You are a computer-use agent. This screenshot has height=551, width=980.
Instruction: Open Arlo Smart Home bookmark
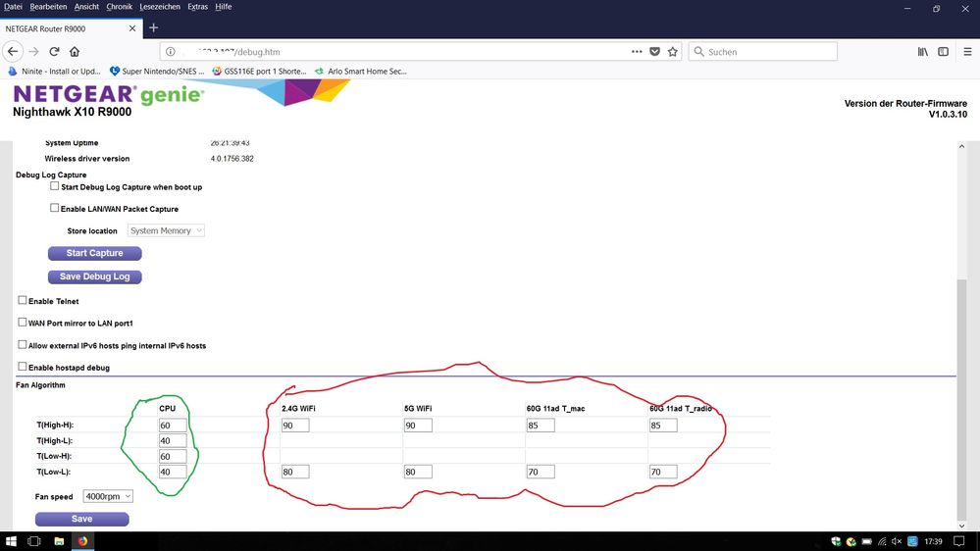pyautogui.click(x=361, y=72)
